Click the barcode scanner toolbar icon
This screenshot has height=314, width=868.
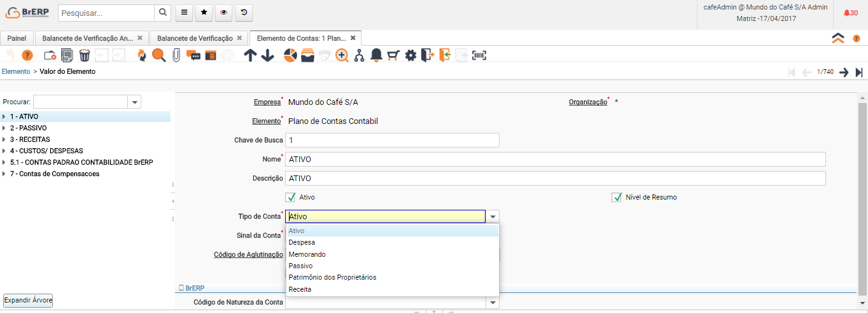pyautogui.click(x=479, y=56)
